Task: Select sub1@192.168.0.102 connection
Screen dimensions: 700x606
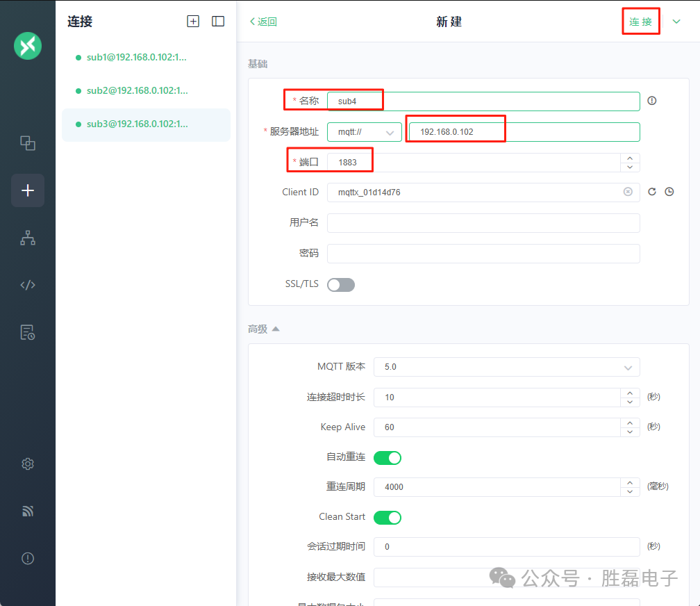Action: [146, 57]
